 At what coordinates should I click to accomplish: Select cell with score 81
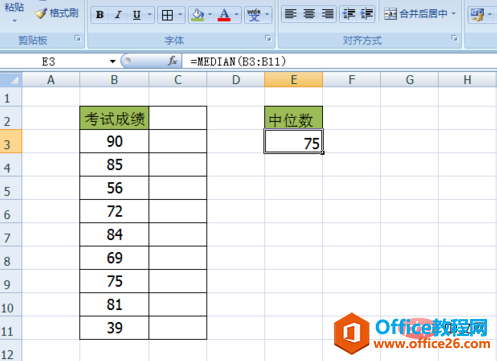click(114, 305)
